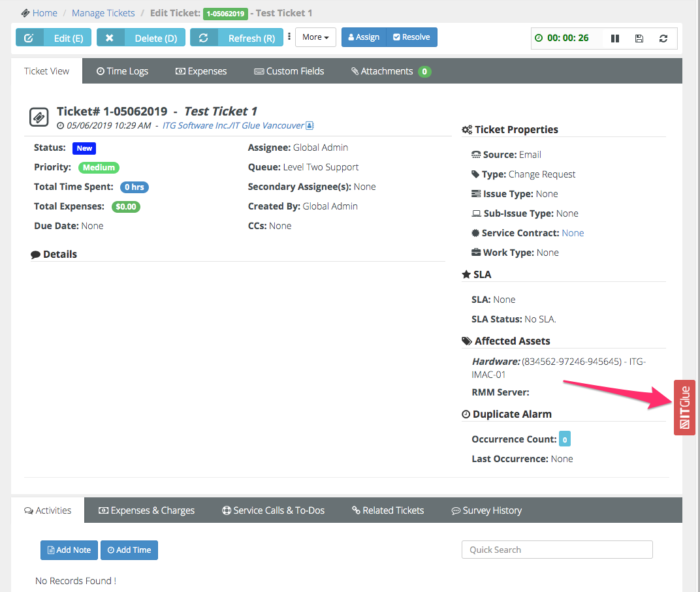Save the timer entry with disk icon

[x=639, y=39]
